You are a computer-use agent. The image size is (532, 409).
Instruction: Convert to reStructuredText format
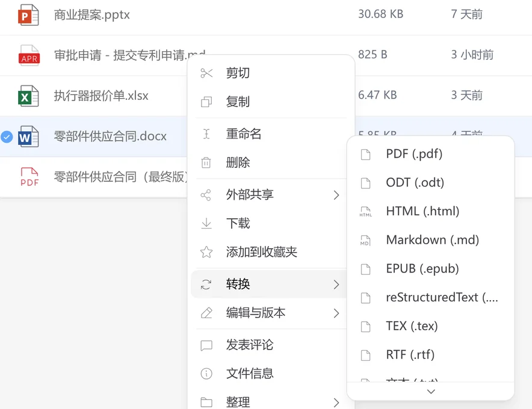(x=430, y=297)
